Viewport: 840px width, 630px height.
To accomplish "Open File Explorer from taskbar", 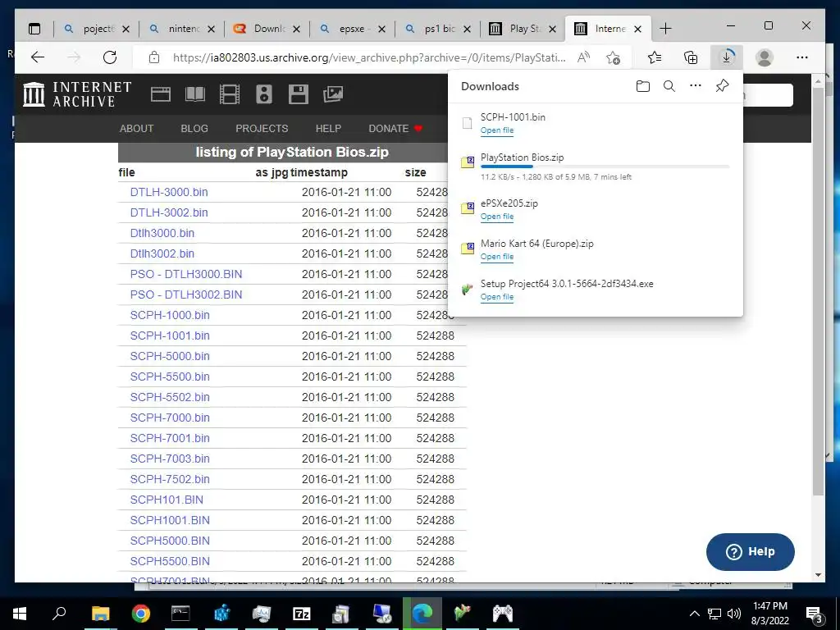I will click(x=100, y=614).
